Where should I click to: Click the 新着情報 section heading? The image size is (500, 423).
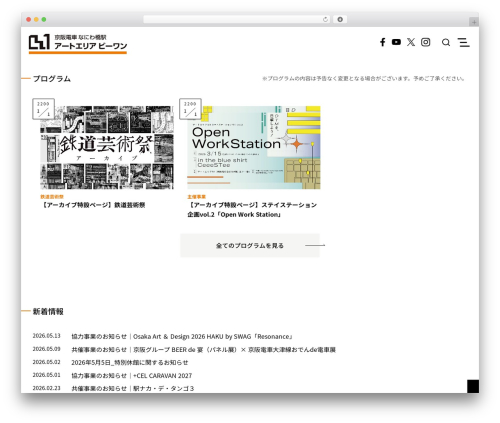point(48,311)
